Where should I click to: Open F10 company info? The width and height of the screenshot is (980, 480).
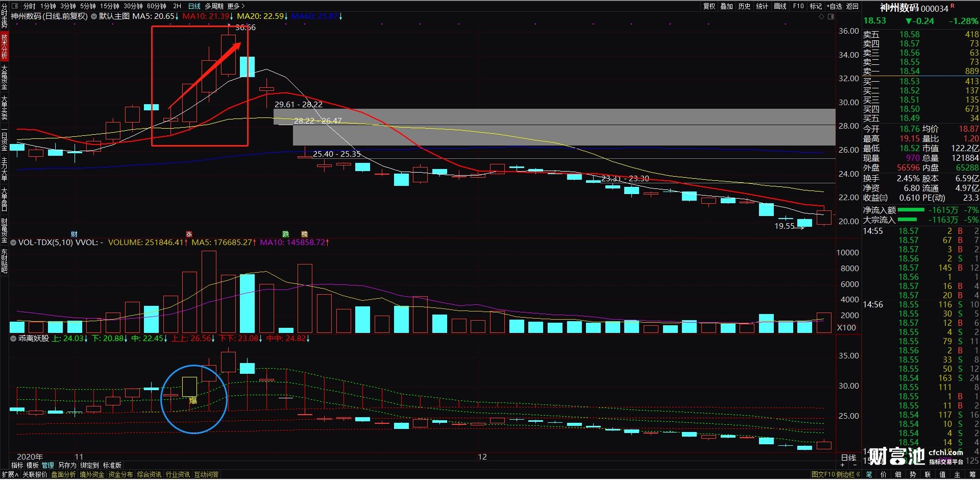798,6
